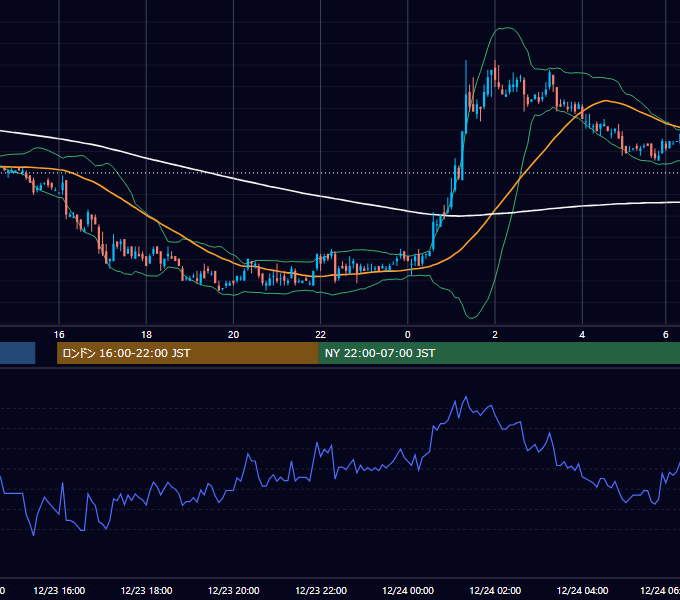Click the "12/23 16:00" date label on the lower axis
This screenshot has width=680, height=600.
[59, 590]
